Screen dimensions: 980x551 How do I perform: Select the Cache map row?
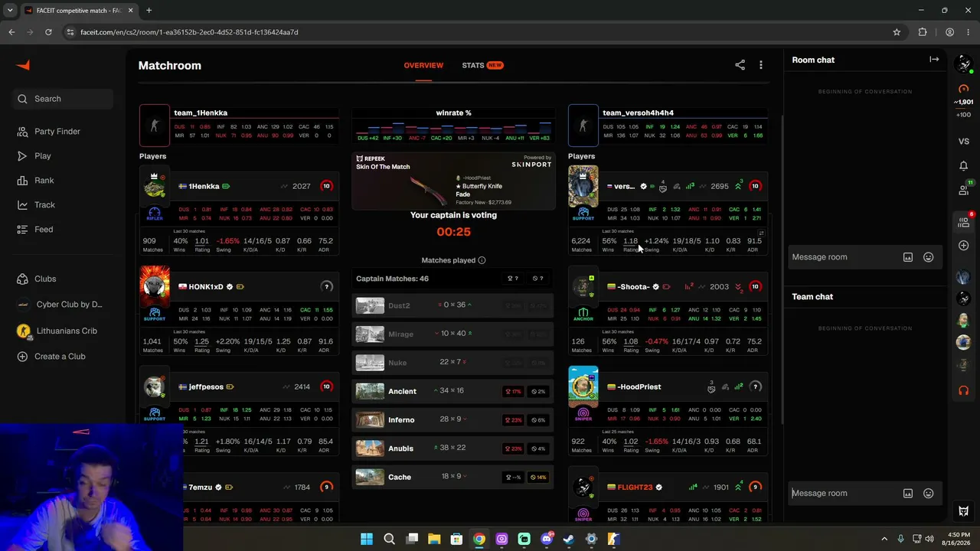453,477
